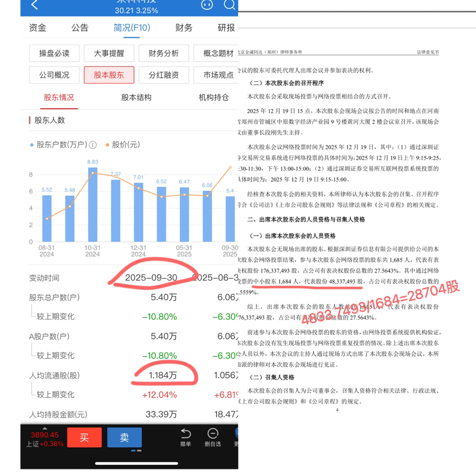The height and width of the screenshot is (476, 476).
Task: Switch to 股本结构 sub-tab
Action: click(136, 98)
